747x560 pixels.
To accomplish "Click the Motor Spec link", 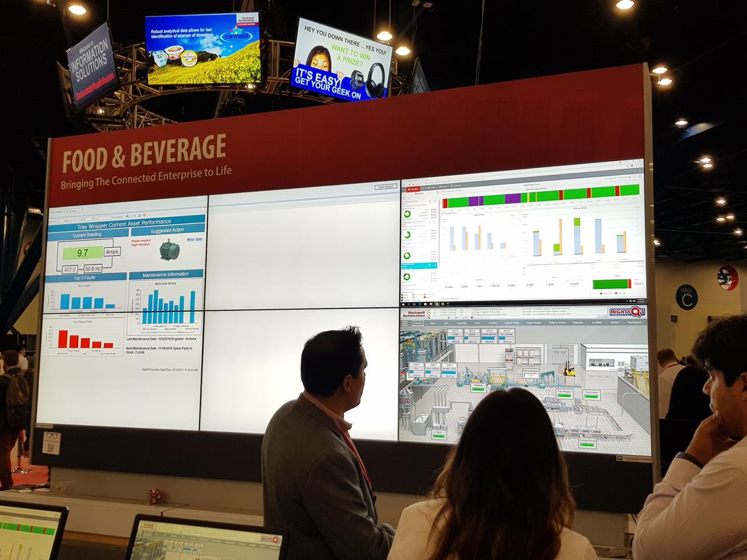I will [x=194, y=239].
